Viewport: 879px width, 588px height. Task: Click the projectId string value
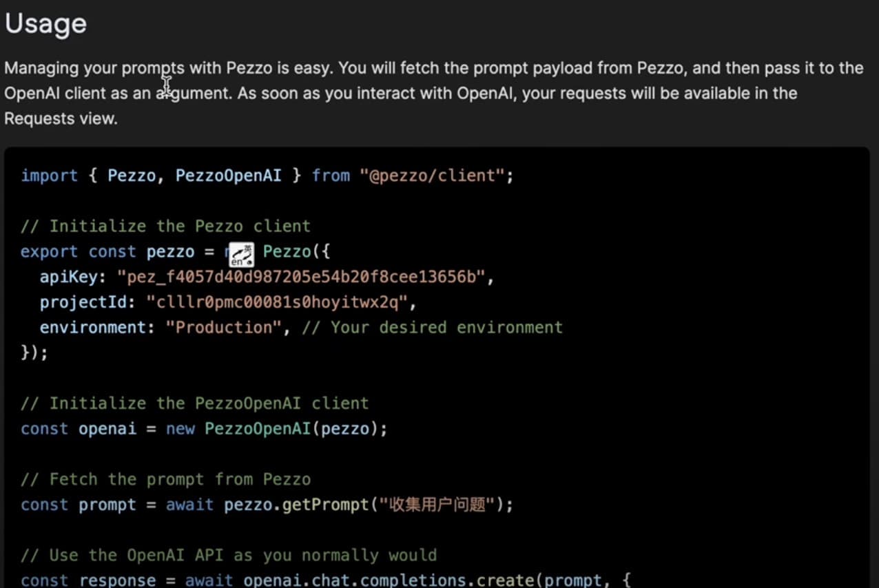277,302
